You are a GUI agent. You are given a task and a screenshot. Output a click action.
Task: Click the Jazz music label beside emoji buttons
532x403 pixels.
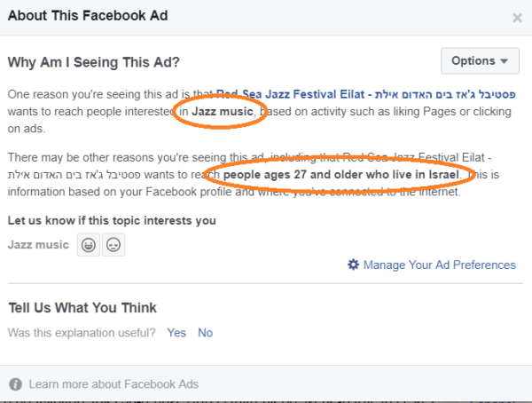[37, 244]
